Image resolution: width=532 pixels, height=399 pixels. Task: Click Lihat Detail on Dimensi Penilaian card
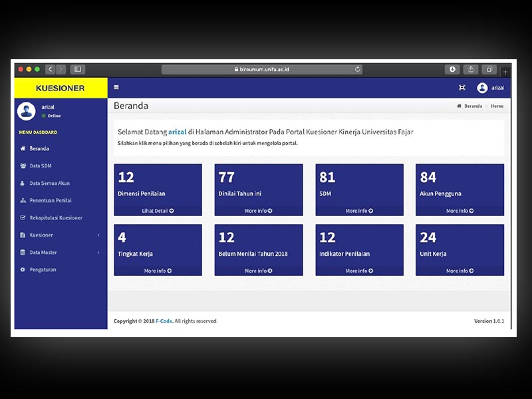158,211
